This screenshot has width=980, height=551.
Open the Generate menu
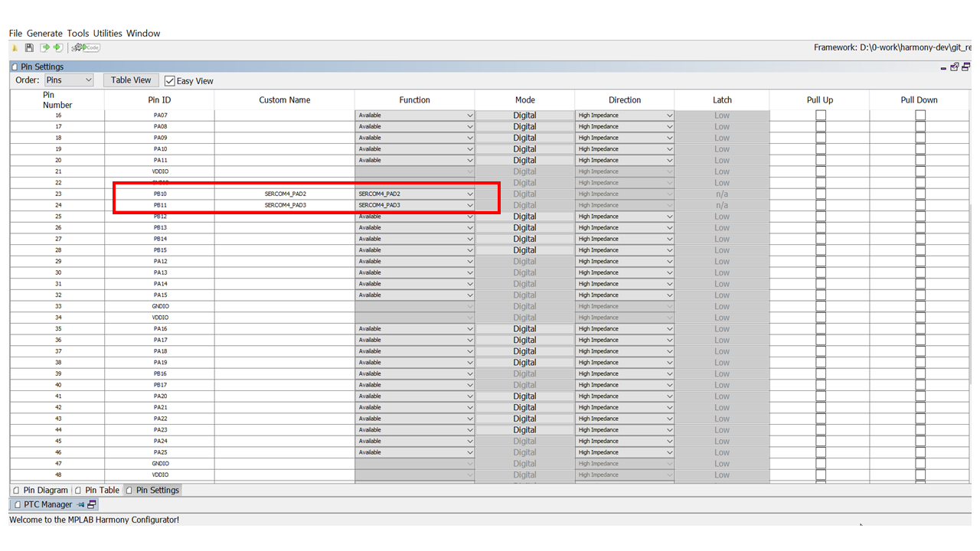44,34
